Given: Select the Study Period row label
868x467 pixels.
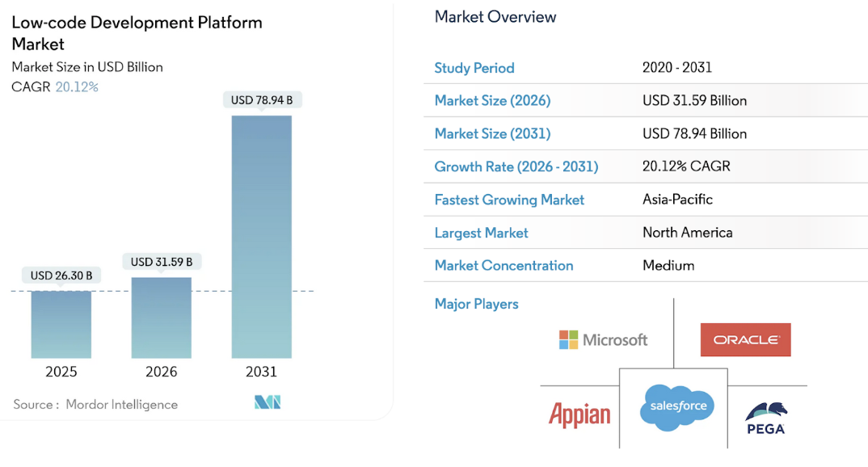Looking at the screenshot, I should 474,68.
